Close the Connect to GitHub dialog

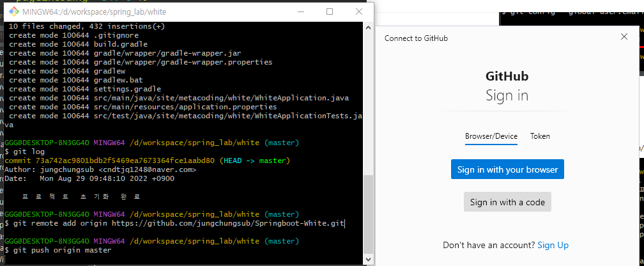click(x=624, y=36)
